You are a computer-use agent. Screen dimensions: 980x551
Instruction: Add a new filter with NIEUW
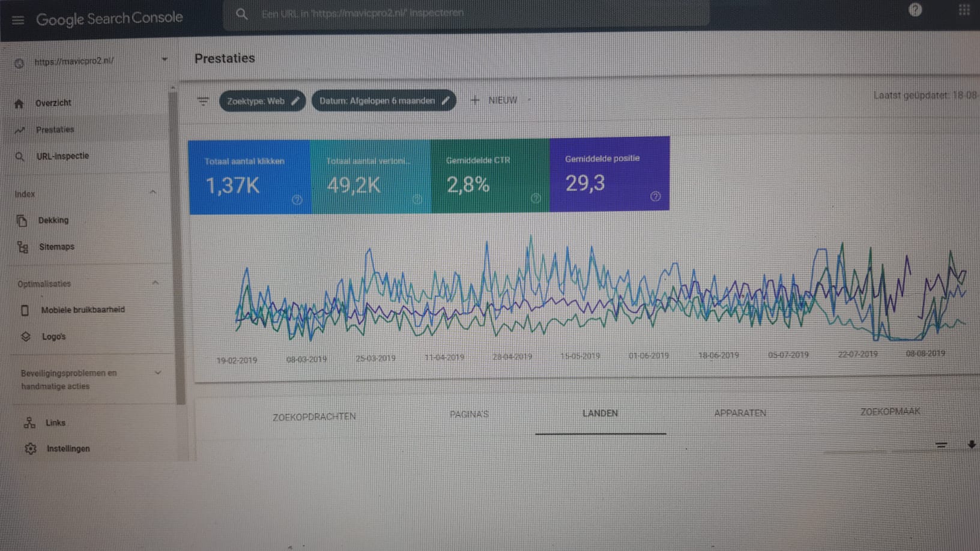[x=494, y=100]
